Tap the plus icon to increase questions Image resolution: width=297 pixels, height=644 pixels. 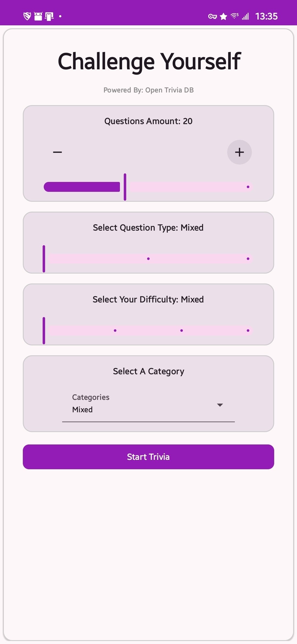coord(239,152)
